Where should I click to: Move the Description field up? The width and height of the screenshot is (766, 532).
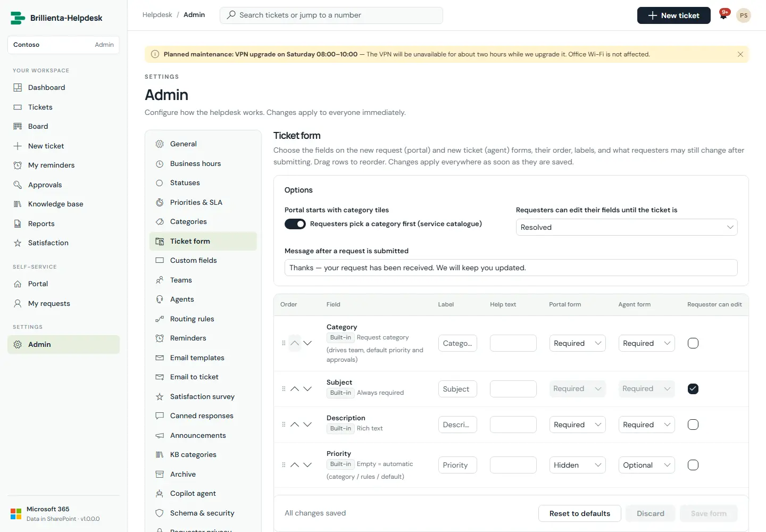click(x=295, y=425)
